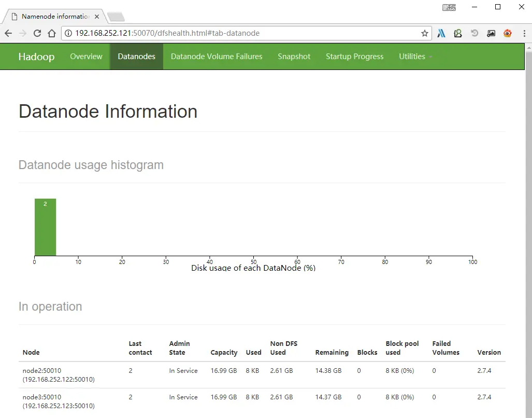Open the Snapshot tab

coord(294,57)
